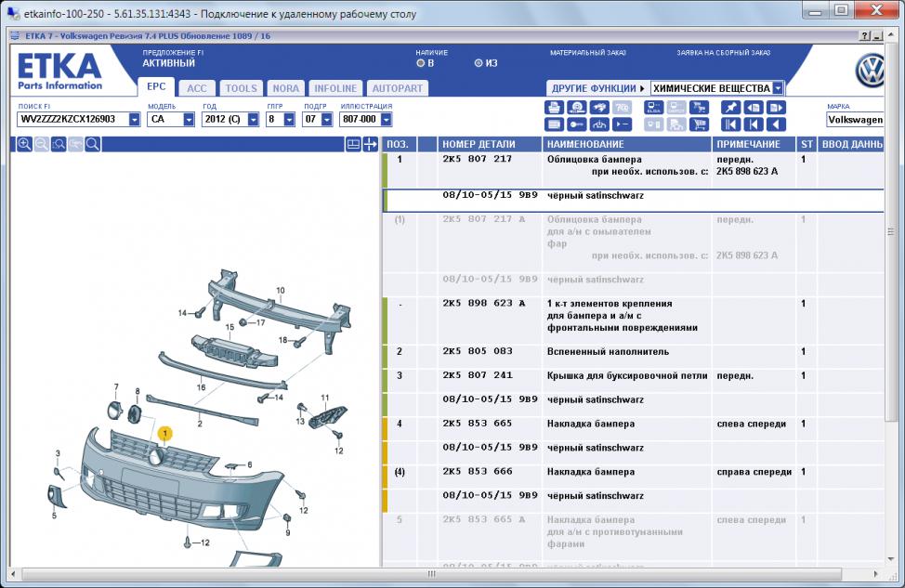The image size is (905, 588).
Task: Open the ГЛГР dropdown showing 8
Action: pos(289,120)
